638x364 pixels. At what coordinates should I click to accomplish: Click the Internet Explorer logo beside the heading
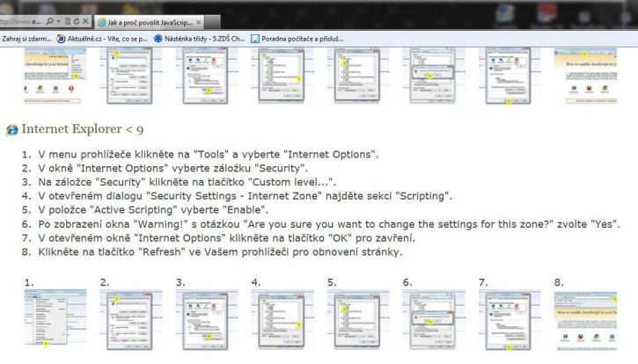coord(11,130)
